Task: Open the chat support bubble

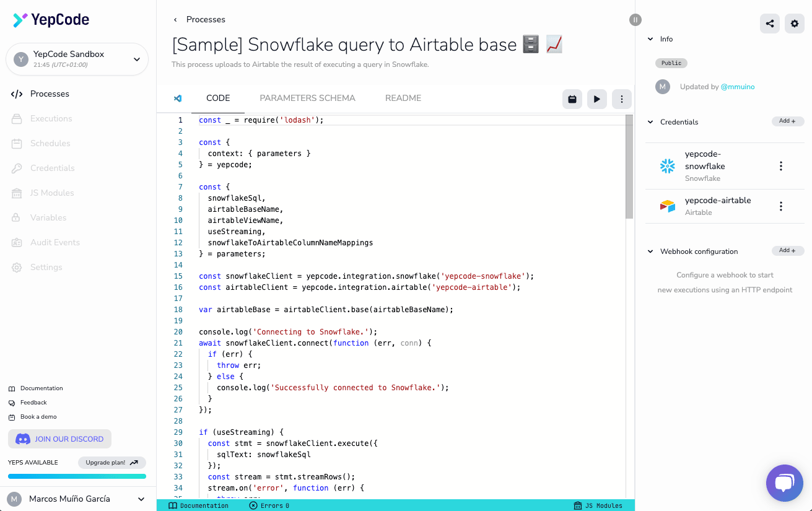Action: (x=785, y=483)
